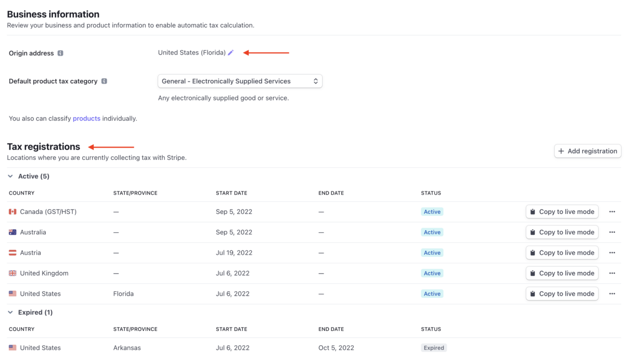Open the products link

(x=86, y=118)
